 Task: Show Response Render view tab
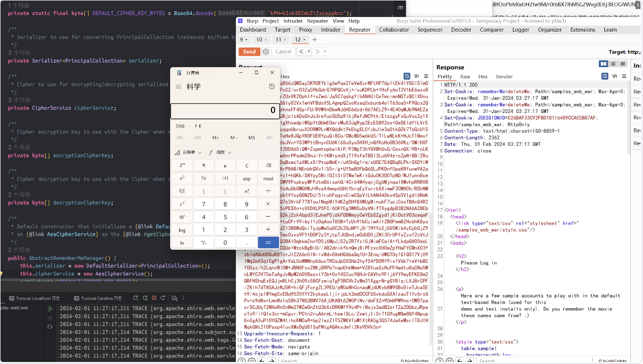pyautogui.click(x=504, y=77)
